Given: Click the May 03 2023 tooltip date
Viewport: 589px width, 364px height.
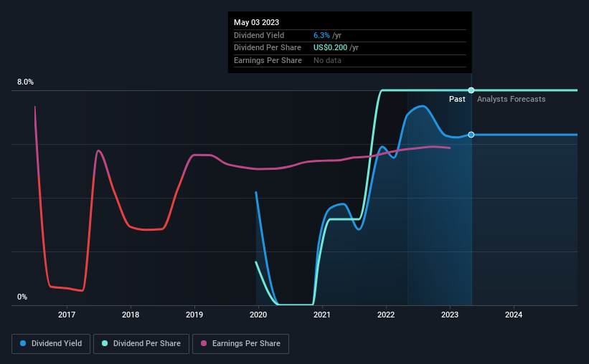Looking at the screenshot, I should click(257, 22).
